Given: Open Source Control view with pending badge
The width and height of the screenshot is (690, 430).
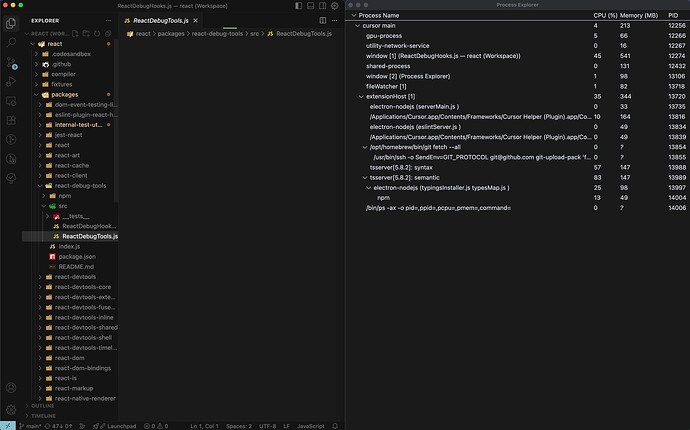Looking at the screenshot, I should [x=11, y=62].
